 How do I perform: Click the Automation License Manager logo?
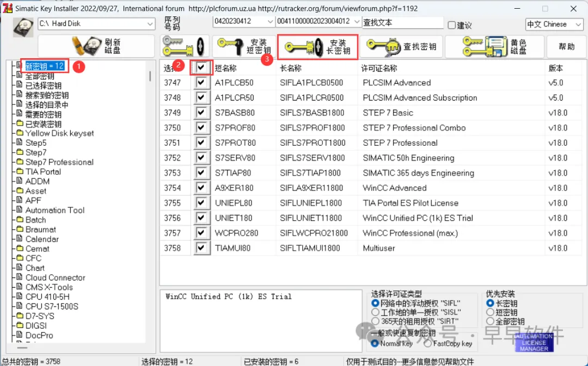(x=534, y=343)
